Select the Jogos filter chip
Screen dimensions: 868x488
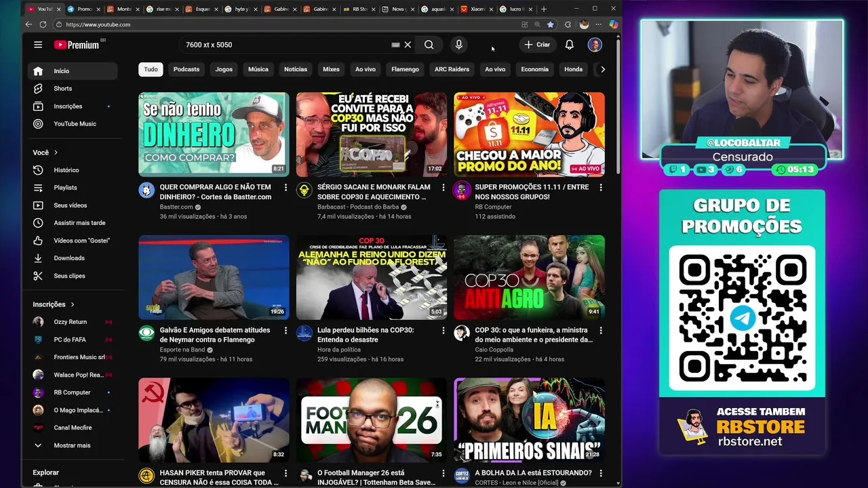[x=224, y=69]
